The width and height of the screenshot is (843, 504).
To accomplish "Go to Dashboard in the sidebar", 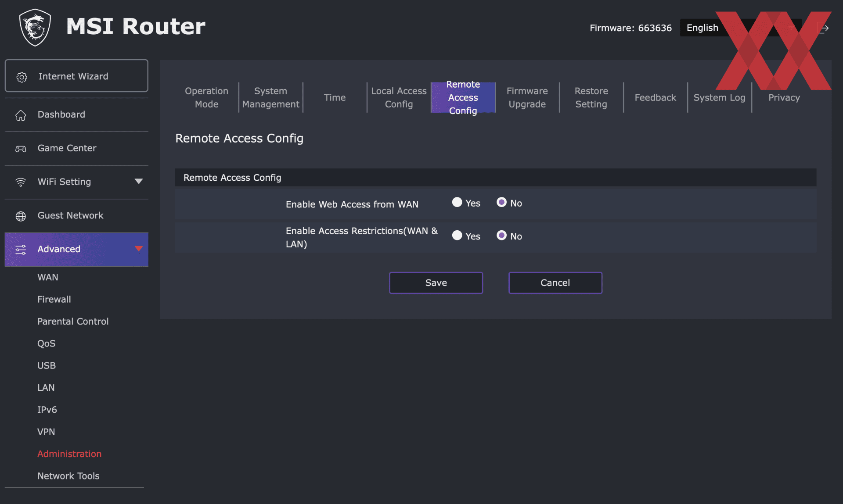I will tap(76, 114).
